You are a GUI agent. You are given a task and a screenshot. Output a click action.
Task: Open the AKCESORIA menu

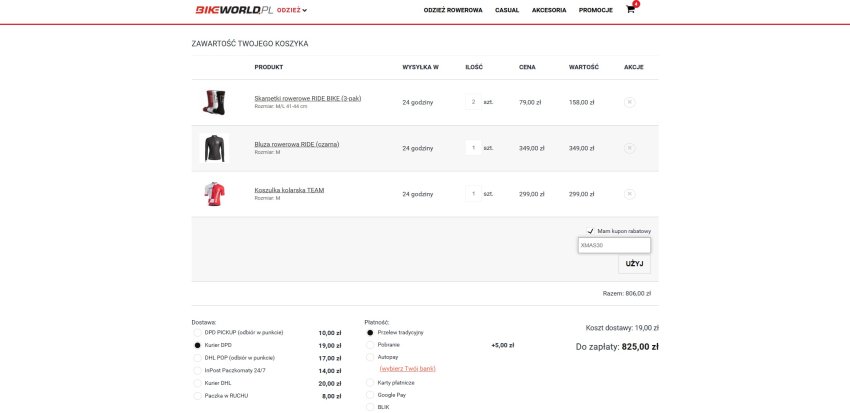pyautogui.click(x=549, y=10)
